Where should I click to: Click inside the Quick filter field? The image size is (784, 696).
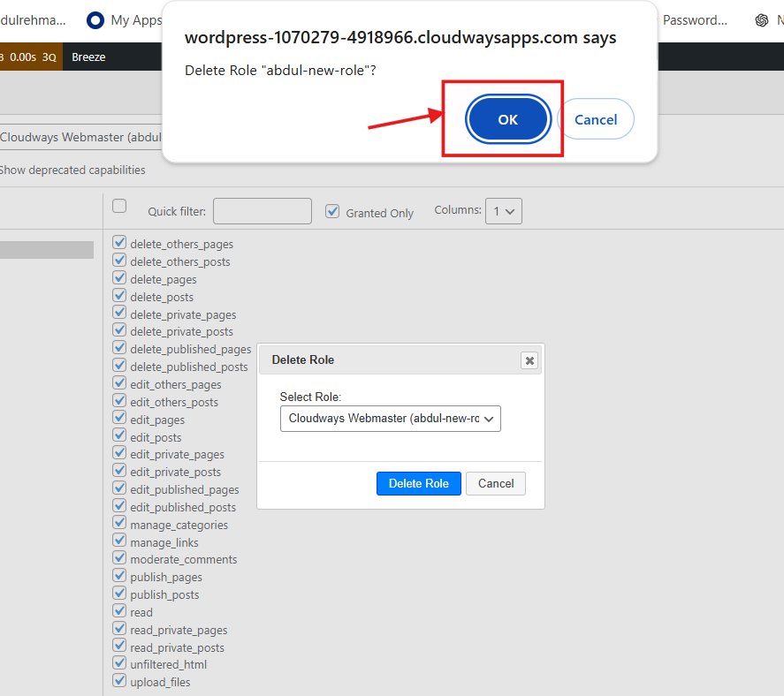[262, 211]
